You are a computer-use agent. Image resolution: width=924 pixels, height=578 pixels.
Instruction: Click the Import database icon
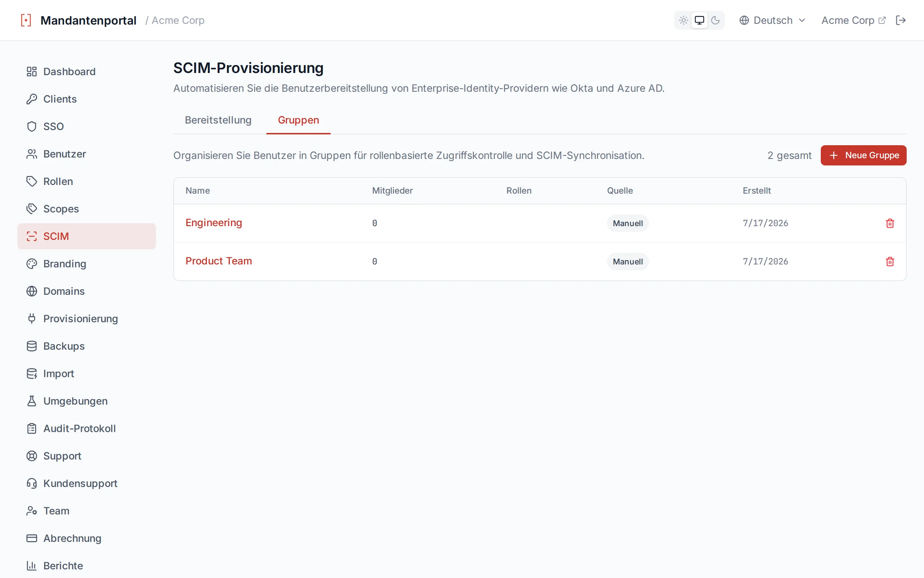point(32,374)
